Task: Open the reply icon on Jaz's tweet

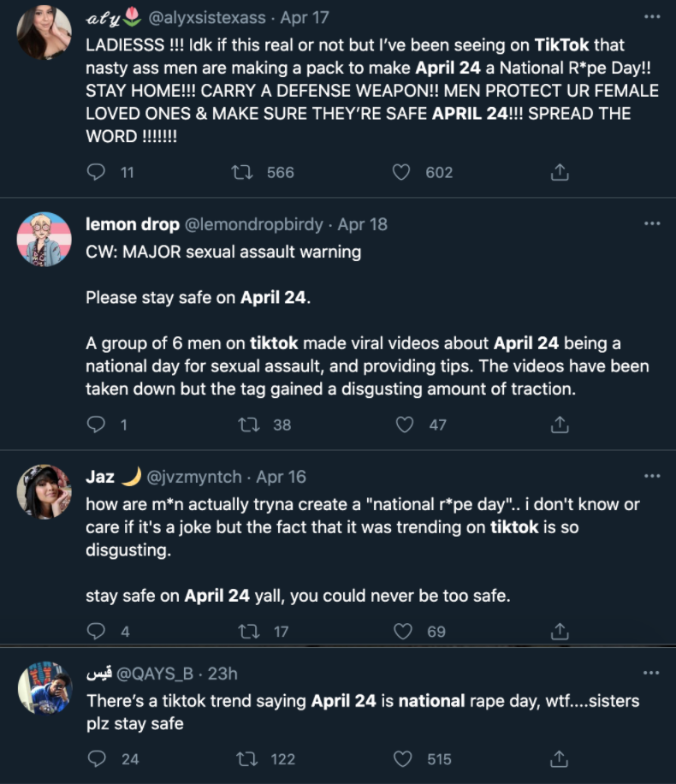Action: [x=97, y=631]
